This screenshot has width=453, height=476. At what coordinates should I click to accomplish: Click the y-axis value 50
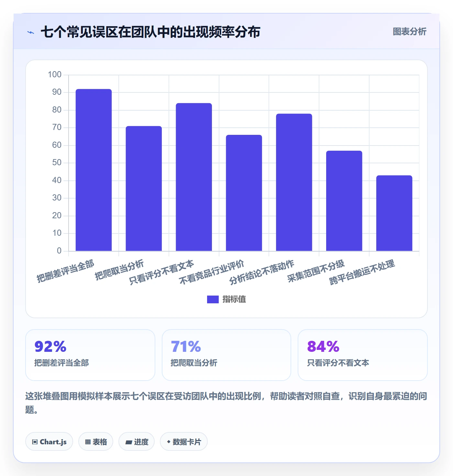[57, 163]
